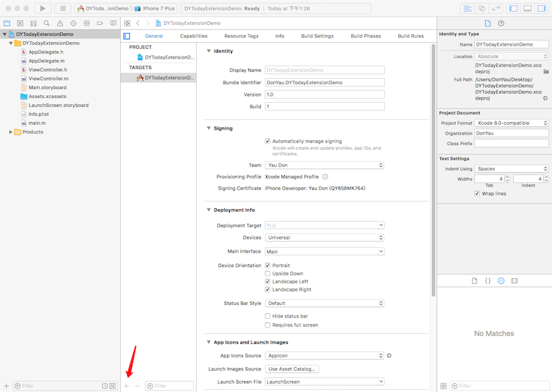552x392 pixels.
Task: Open the source control navigator
Action: click(x=20, y=23)
